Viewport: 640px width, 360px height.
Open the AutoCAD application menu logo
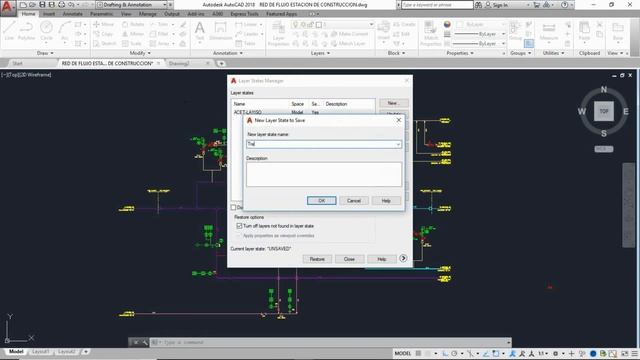[8, 7]
